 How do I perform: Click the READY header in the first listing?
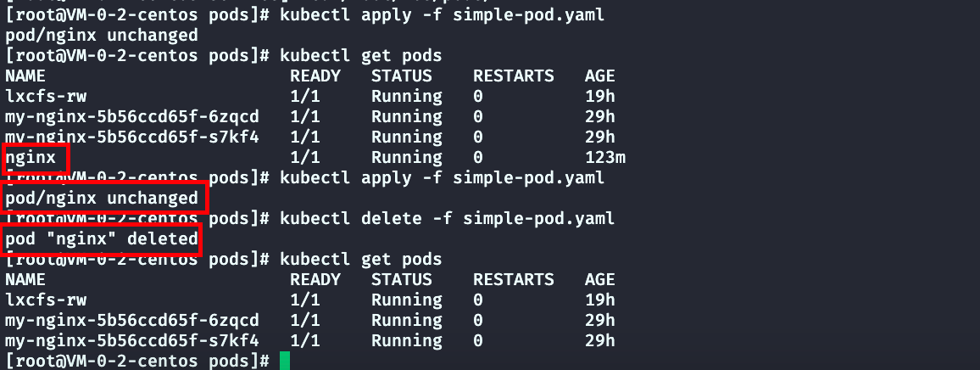click(315, 76)
